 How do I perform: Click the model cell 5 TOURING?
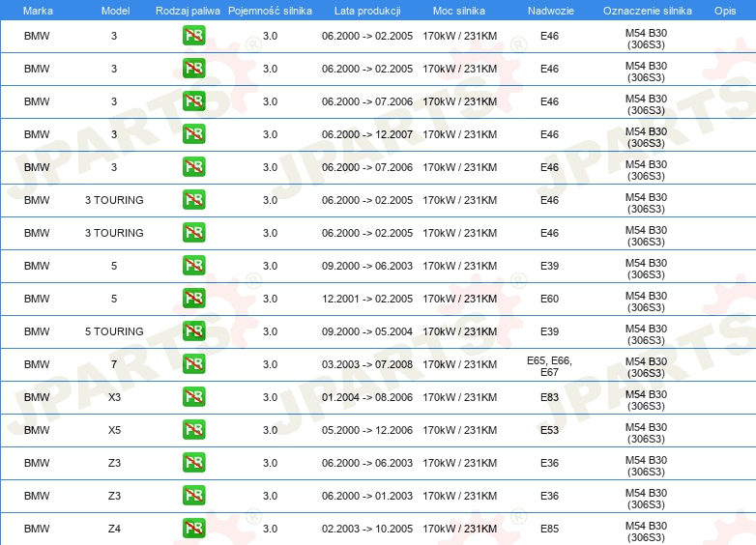[114, 331]
